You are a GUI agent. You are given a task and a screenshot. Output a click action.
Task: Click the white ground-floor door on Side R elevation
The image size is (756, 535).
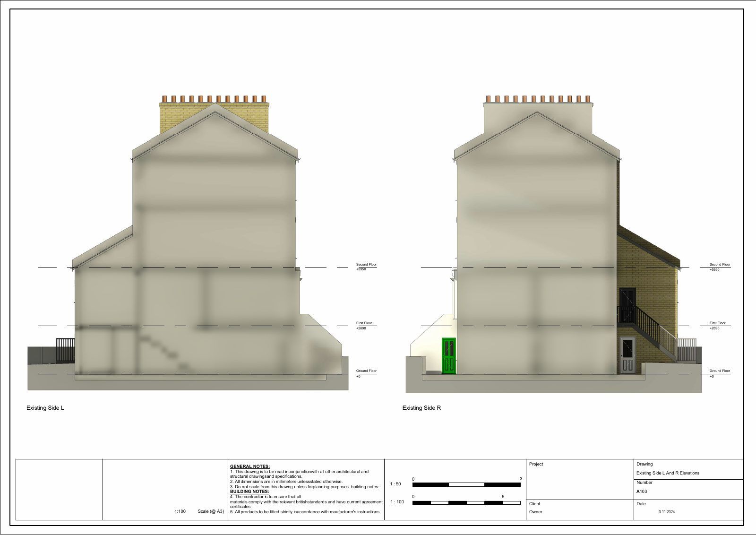tap(627, 355)
